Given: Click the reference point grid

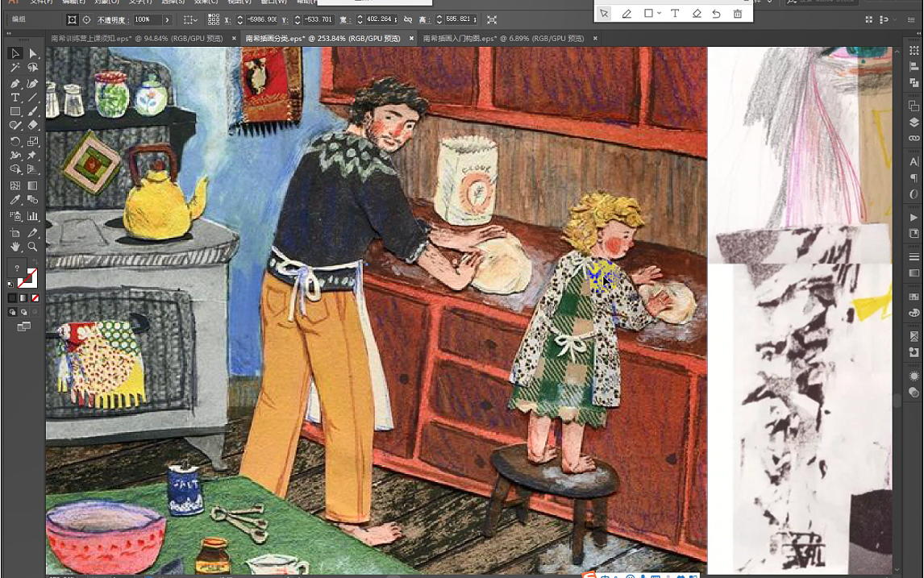Looking at the screenshot, I should [214, 20].
